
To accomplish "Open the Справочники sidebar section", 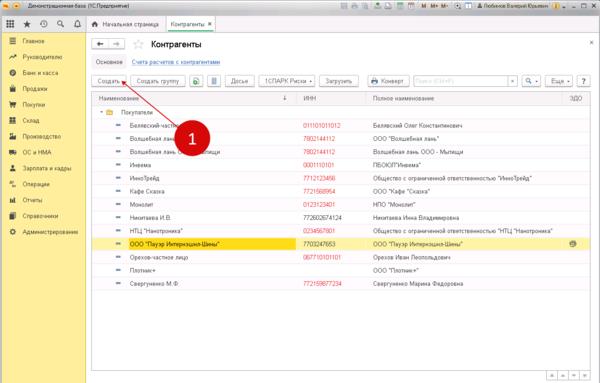I will pyautogui.click(x=40, y=216).
